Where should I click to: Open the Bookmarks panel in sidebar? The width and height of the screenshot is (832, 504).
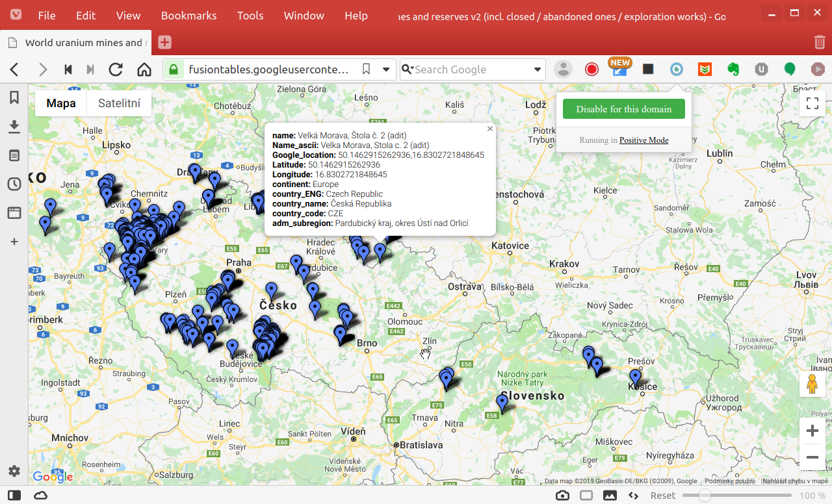[14, 97]
